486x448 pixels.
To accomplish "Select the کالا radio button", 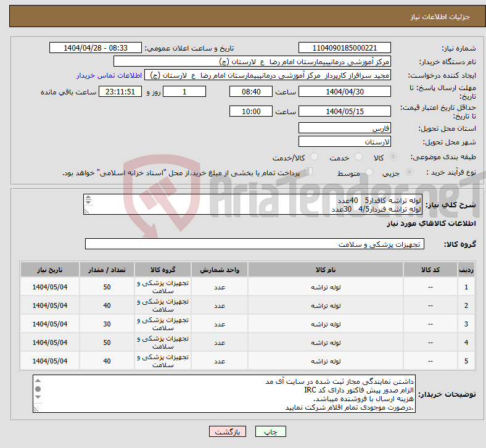I will [393, 157].
